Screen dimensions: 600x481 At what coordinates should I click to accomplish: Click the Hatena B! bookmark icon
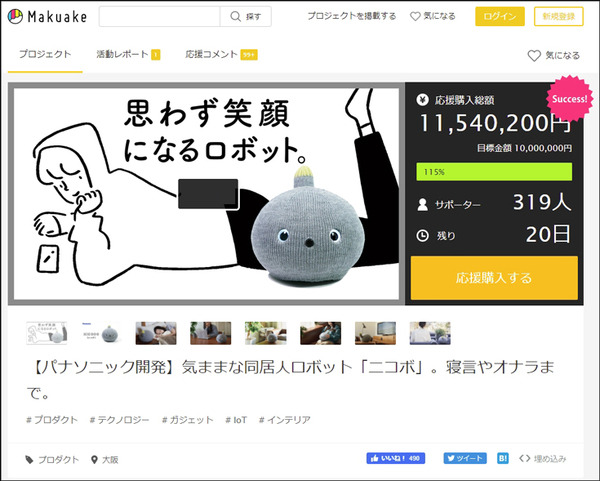tap(505, 459)
